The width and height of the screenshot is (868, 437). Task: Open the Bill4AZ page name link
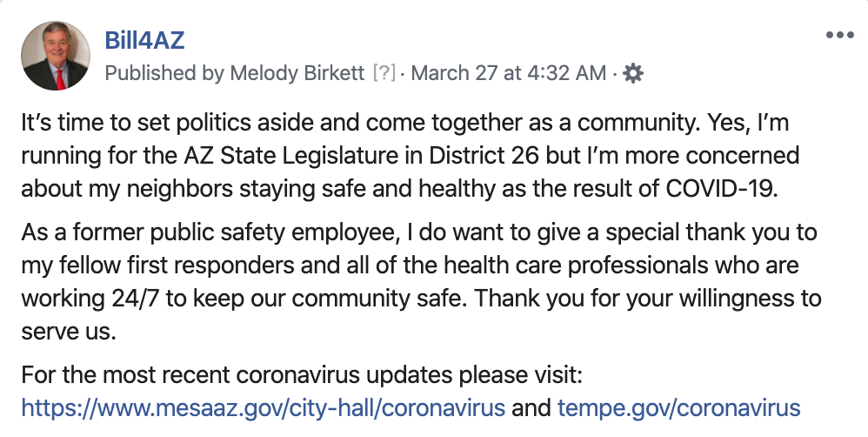144,40
